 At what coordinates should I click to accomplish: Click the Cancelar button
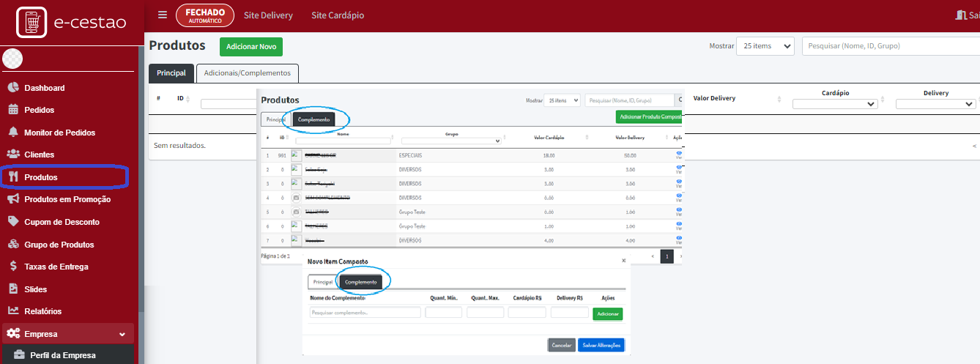click(x=562, y=345)
